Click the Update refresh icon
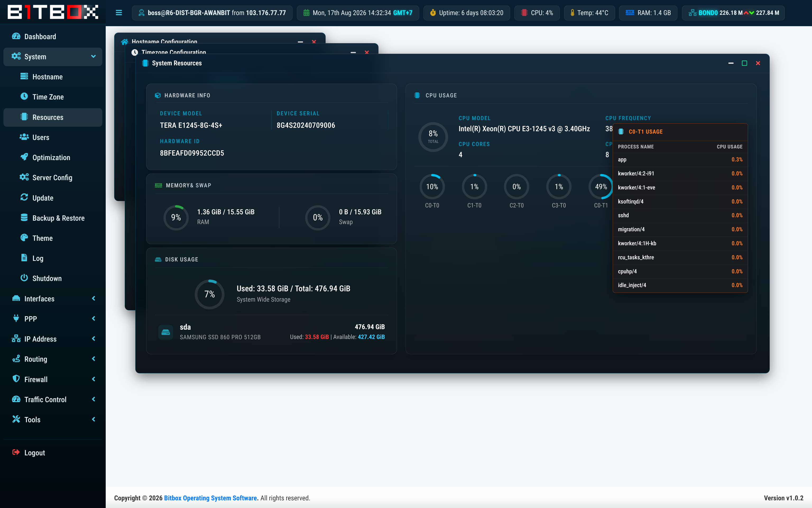The width and height of the screenshot is (812, 508). [24, 197]
